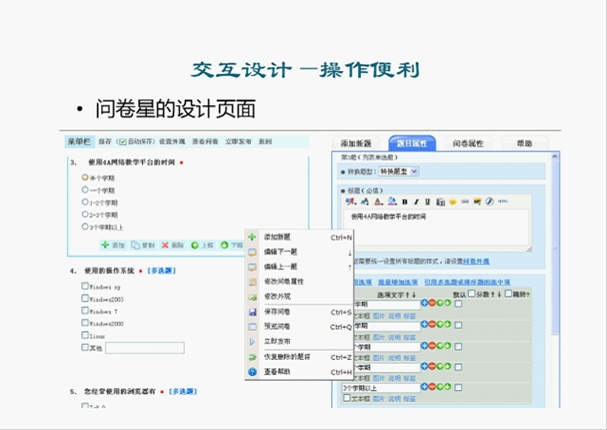Switch to the 添加新题 tab in right panel
607x430 pixels.
(356, 144)
